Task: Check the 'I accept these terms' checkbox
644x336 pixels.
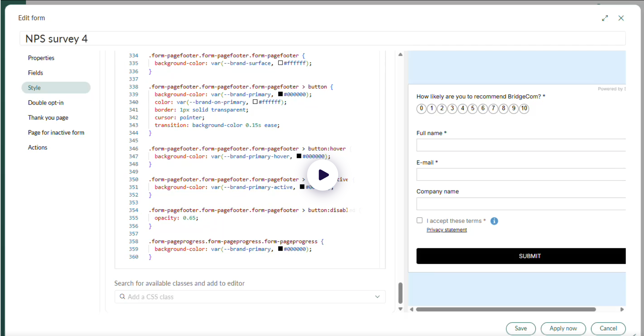Action: [420, 220]
